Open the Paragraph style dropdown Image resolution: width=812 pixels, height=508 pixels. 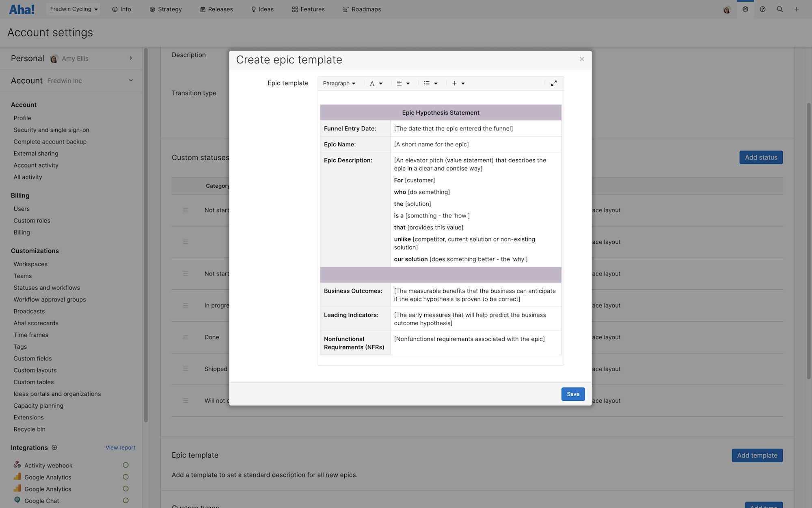339,83
